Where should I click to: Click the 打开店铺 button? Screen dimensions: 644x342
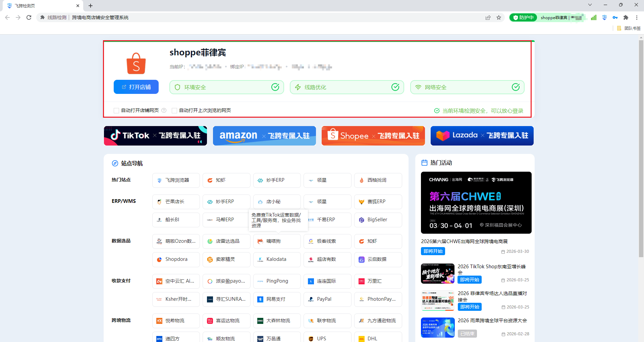coord(136,87)
